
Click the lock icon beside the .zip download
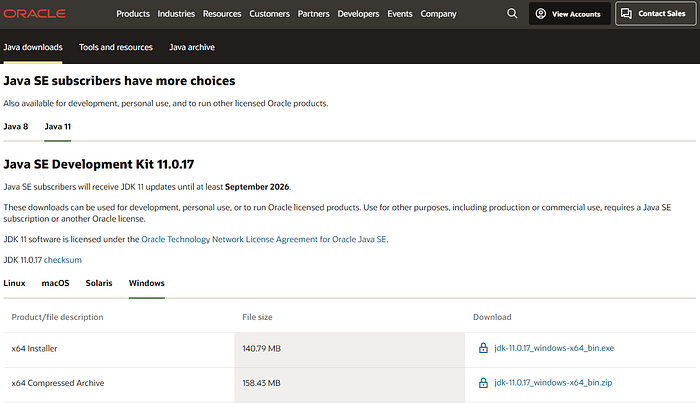[x=483, y=383]
